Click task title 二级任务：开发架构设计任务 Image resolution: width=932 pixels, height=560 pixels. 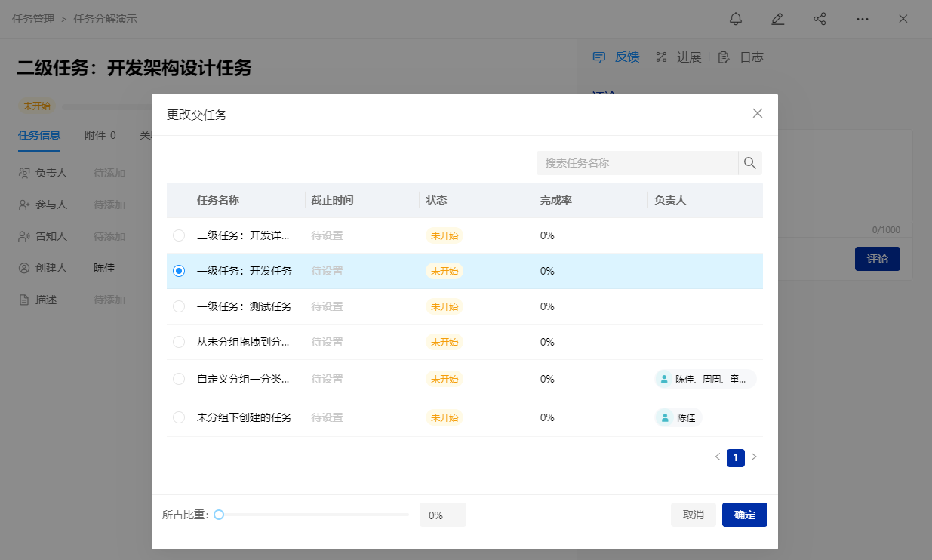pos(134,69)
